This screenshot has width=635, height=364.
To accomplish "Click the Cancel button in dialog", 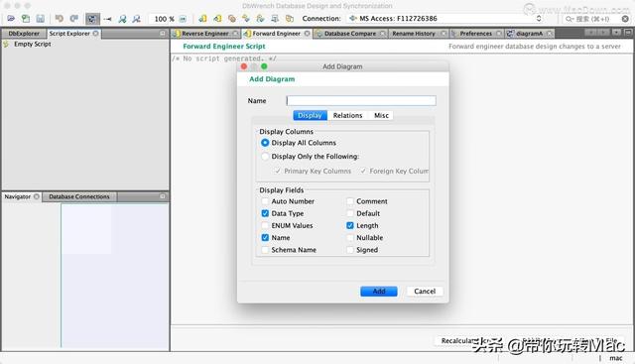I will (x=425, y=292).
